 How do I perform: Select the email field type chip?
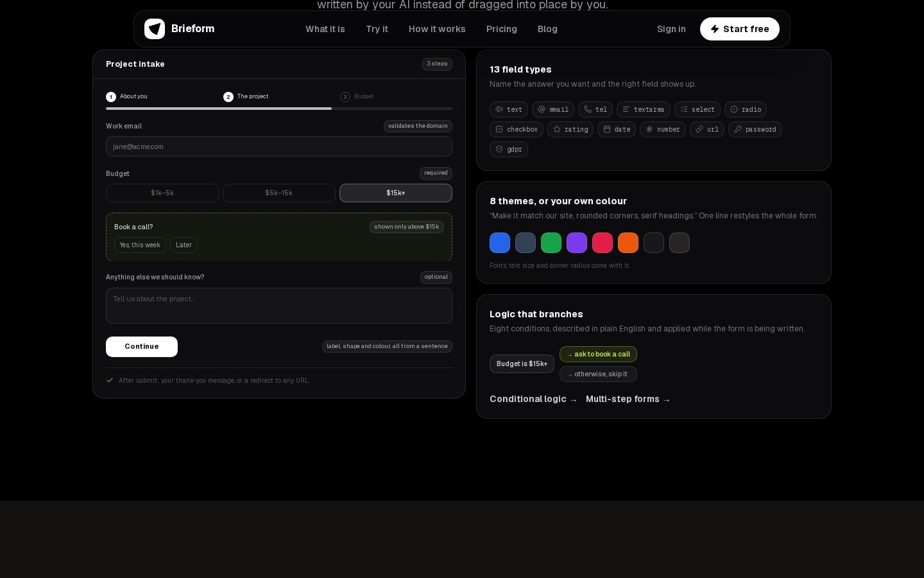click(553, 109)
